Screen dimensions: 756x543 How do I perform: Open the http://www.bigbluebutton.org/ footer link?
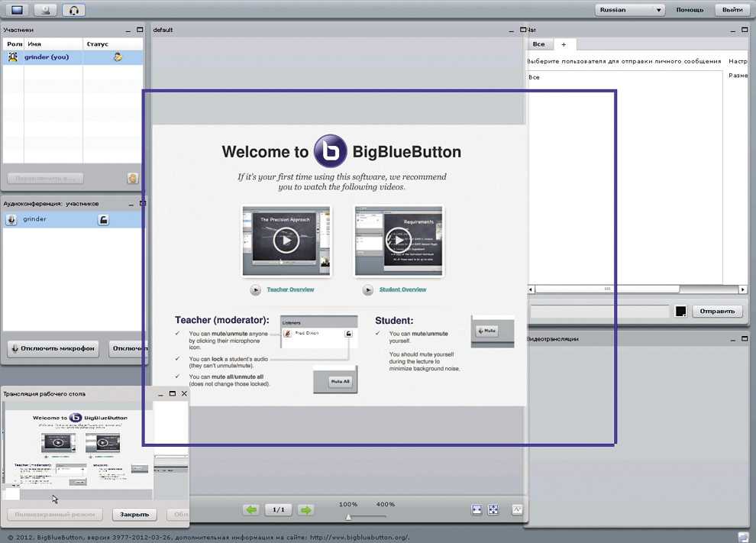pyautogui.click(x=359, y=537)
